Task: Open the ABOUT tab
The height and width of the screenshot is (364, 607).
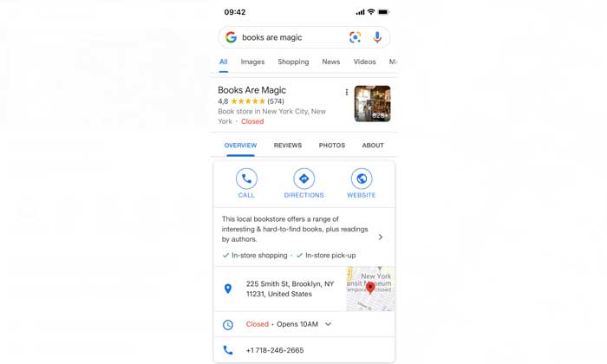Action: coord(373,146)
